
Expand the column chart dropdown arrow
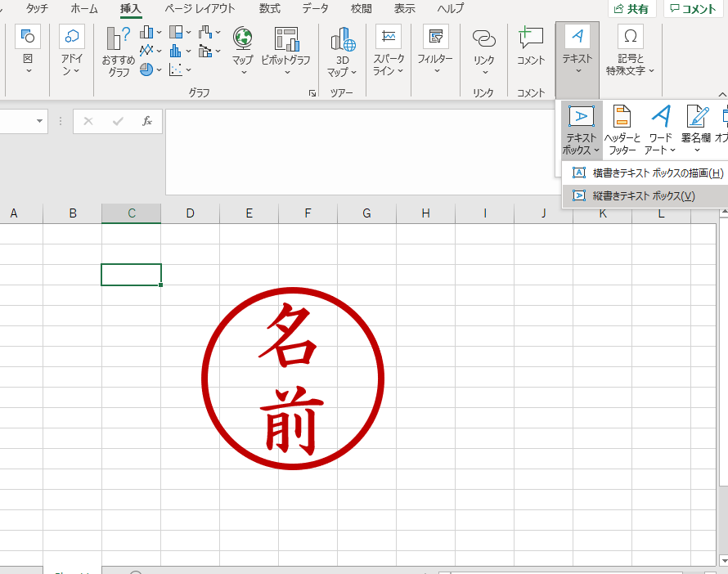point(160,33)
